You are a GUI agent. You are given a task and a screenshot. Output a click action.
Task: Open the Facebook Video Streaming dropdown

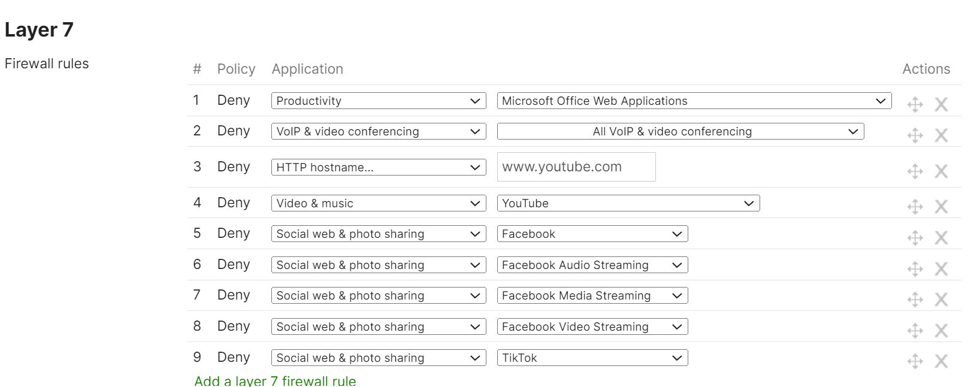(592, 326)
